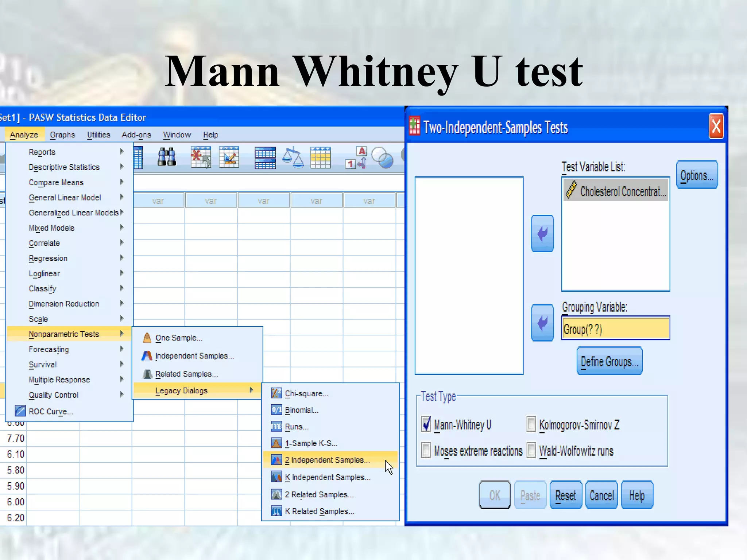The width and height of the screenshot is (747, 560).
Task: Click the Define Groups... button
Action: click(x=609, y=361)
